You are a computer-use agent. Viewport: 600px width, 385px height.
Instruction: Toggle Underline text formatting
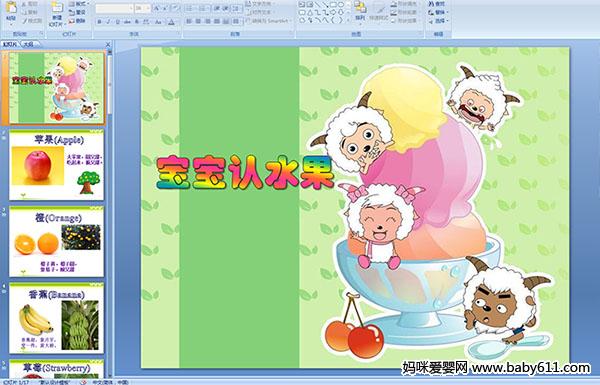(x=117, y=22)
